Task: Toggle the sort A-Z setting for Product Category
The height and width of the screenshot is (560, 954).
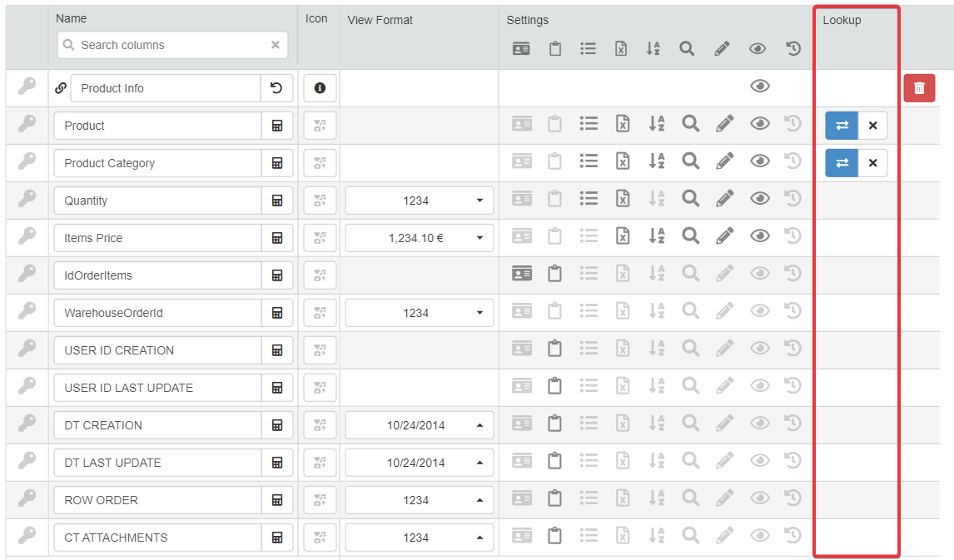Action: (x=656, y=161)
